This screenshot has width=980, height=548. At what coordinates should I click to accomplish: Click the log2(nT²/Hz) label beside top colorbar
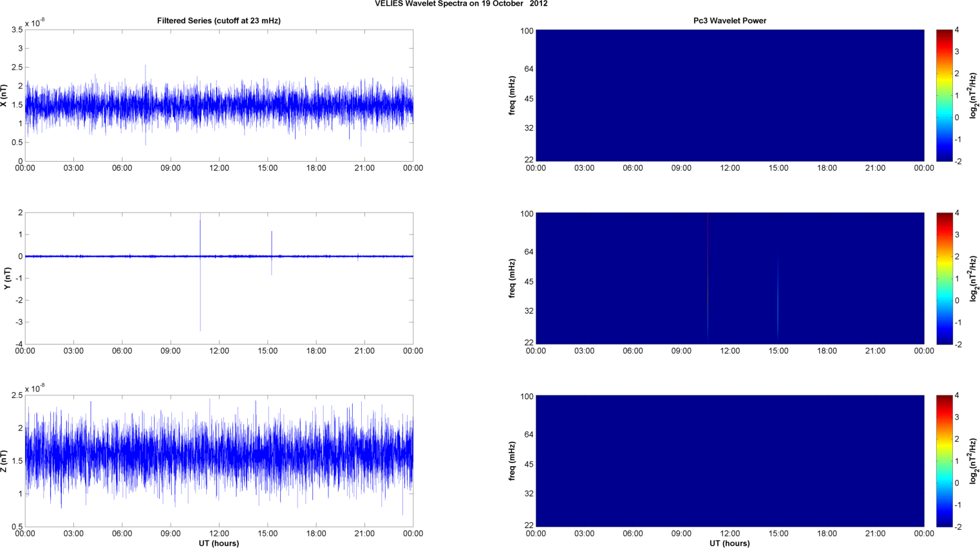pos(974,95)
